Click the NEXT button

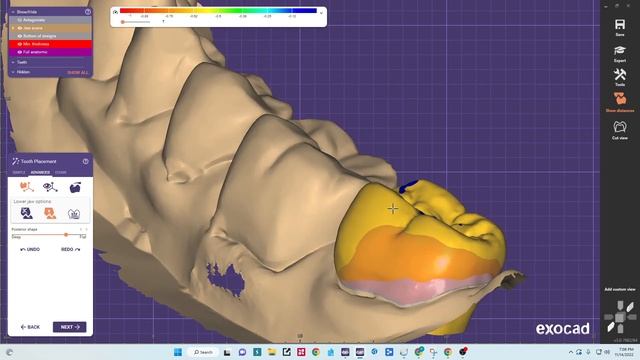pyautogui.click(x=69, y=327)
